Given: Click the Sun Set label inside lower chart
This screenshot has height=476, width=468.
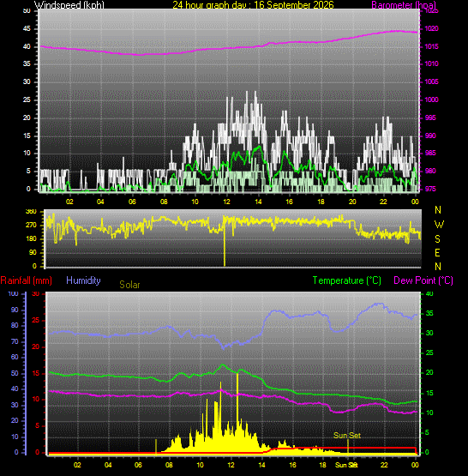Looking at the screenshot, I should tap(347, 436).
